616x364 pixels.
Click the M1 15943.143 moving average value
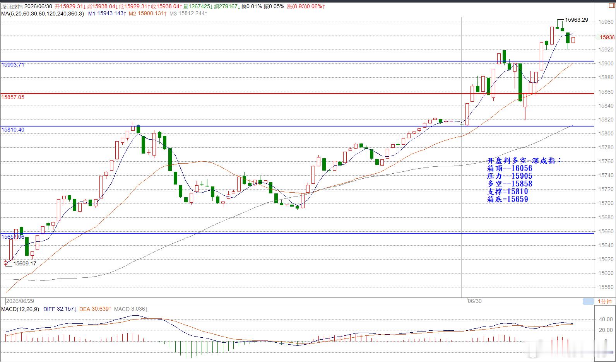coord(107,14)
